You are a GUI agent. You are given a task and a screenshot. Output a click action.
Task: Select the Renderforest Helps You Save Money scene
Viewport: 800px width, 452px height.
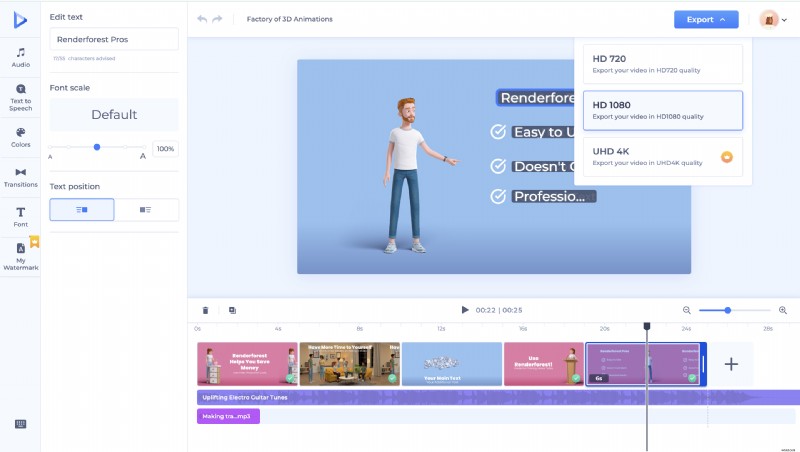[247, 364]
